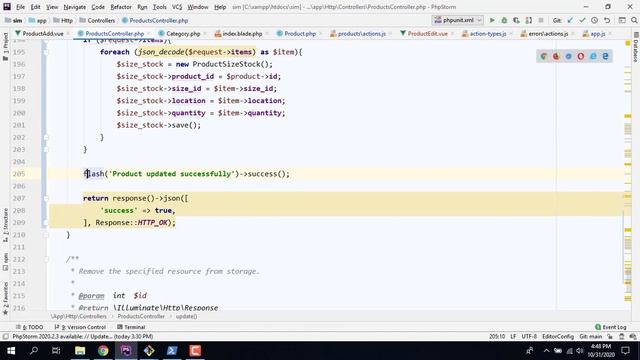Open Search Everywhere magnifier icon in toolbar

(x=634, y=20)
